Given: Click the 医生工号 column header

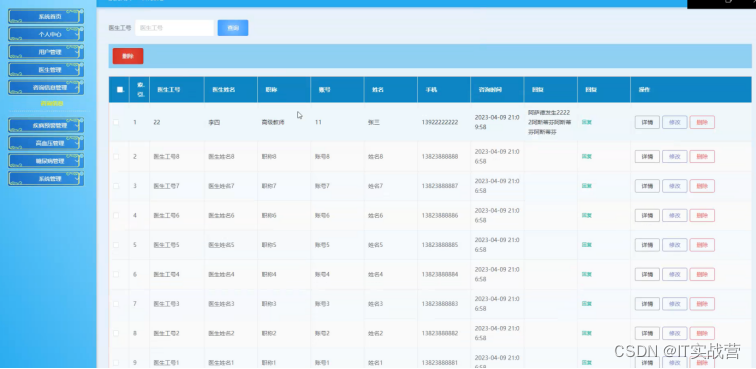Looking at the screenshot, I should pyautogui.click(x=169, y=90).
